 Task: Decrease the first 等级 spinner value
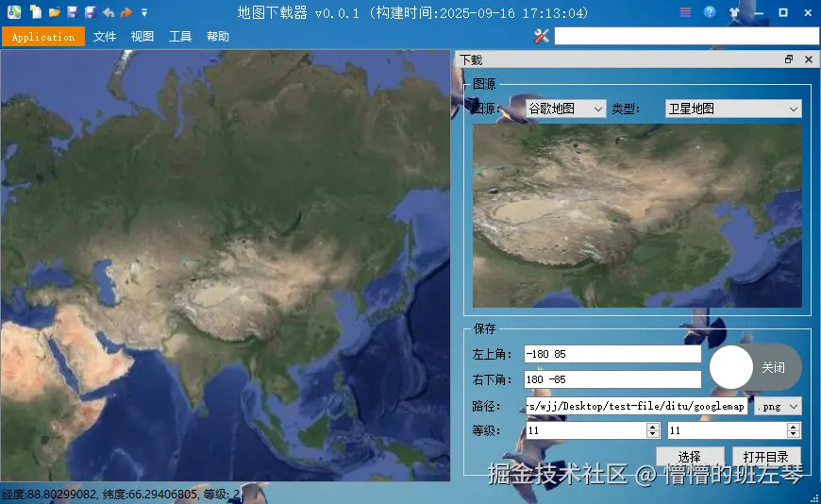pyautogui.click(x=652, y=435)
